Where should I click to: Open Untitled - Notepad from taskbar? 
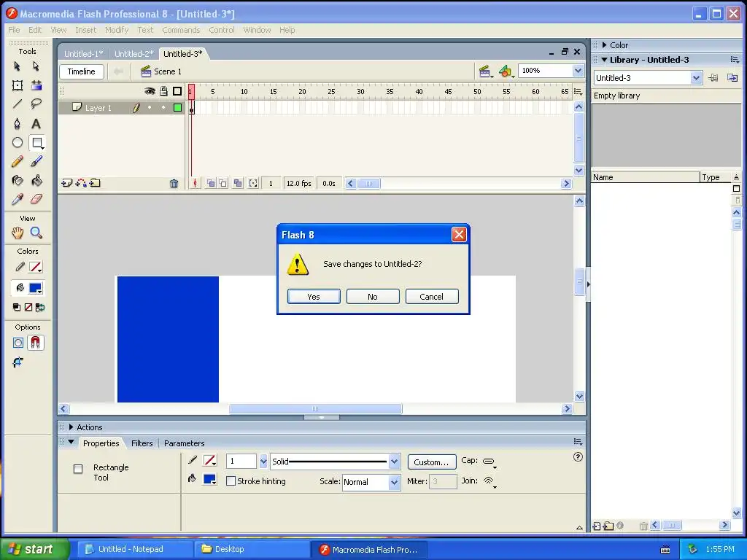(x=135, y=549)
